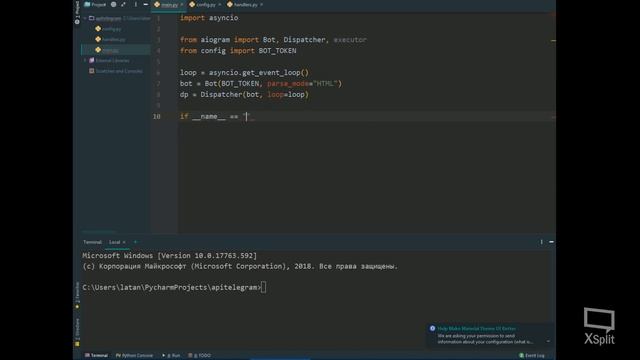Select External Libraries in project tree
This screenshot has width=640, height=360.
[109, 60]
